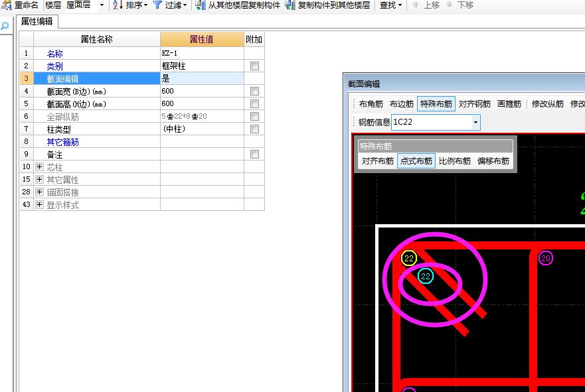
Task: Click the 重命名 rename icon
Action: (x=6, y=5)
